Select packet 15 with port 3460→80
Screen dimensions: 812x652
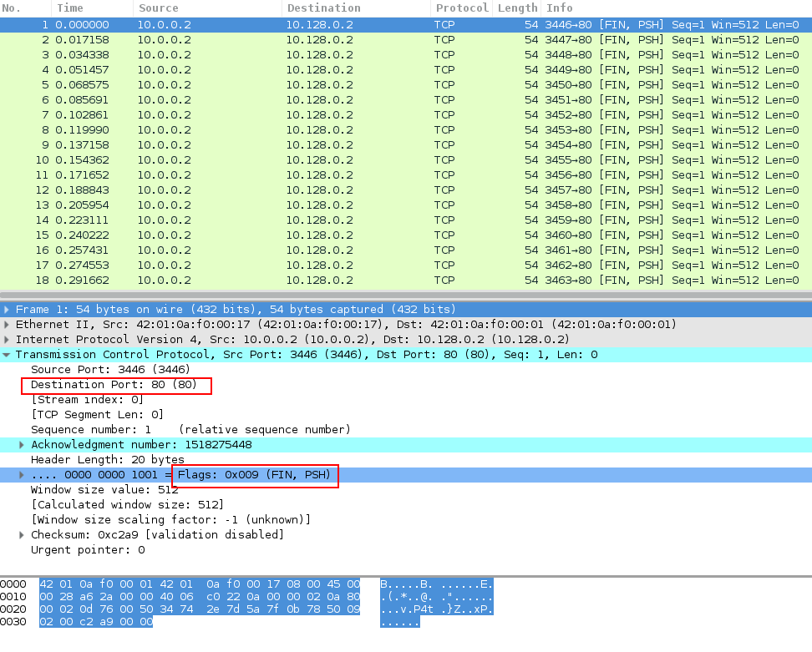tap(406, 235)
